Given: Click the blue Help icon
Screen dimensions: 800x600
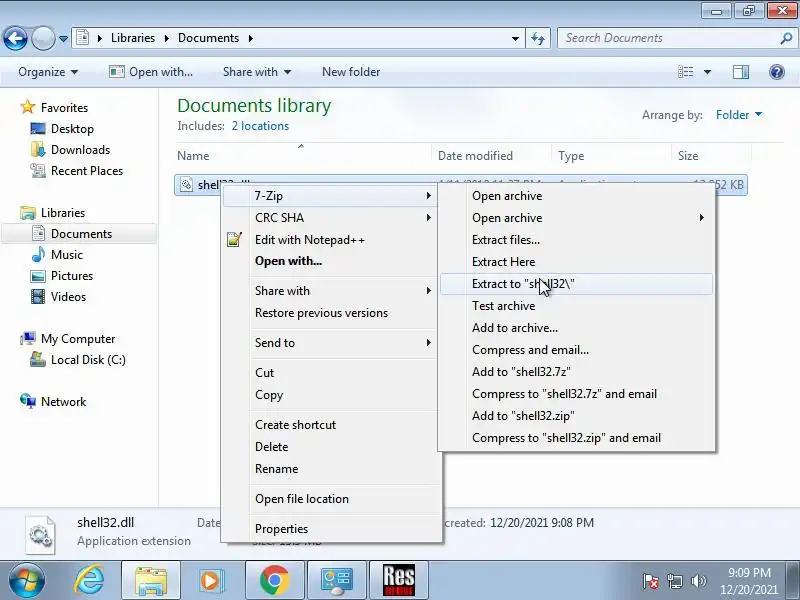Looking at the screenshot, I should 777,72.
